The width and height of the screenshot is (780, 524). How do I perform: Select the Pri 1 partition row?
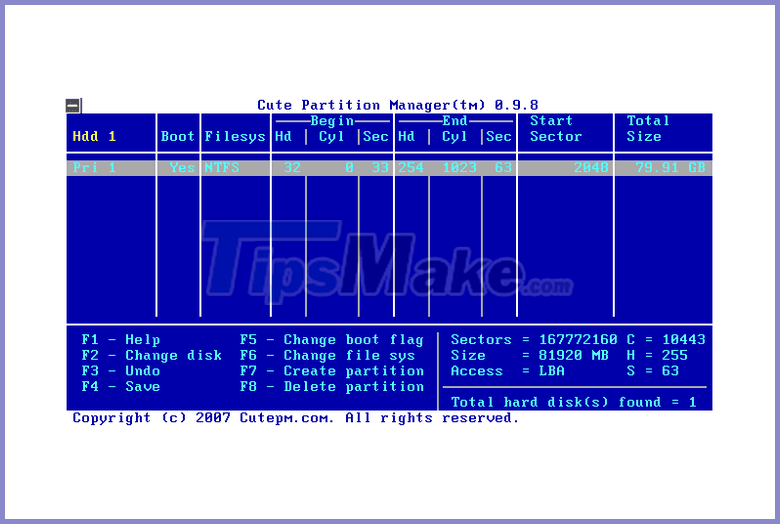coord(389,168)
